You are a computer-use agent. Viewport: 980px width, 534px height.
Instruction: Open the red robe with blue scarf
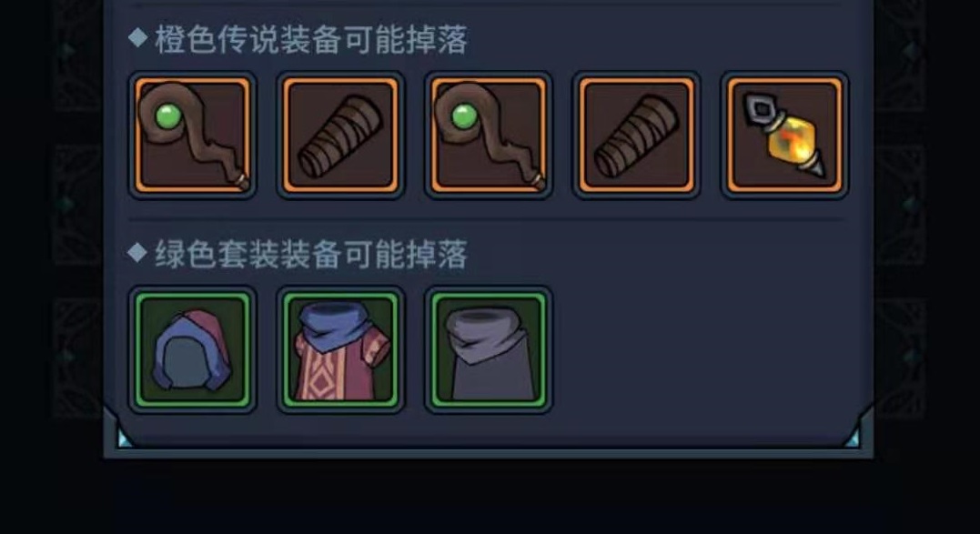click(340, 349)
